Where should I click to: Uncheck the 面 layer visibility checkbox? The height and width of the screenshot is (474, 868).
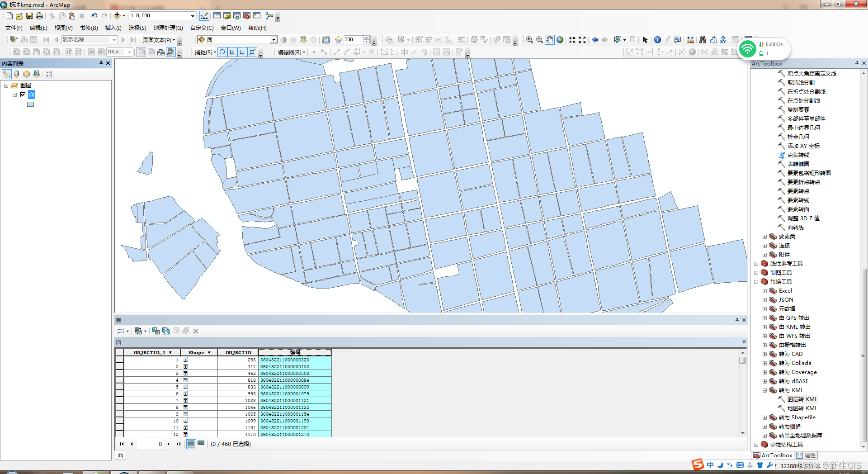coord(23,95)
